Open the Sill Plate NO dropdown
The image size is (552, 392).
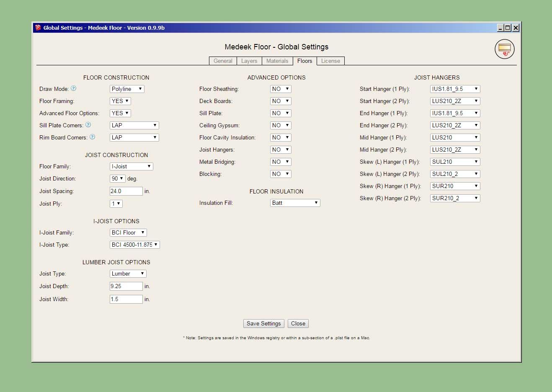tap(281, 113)
